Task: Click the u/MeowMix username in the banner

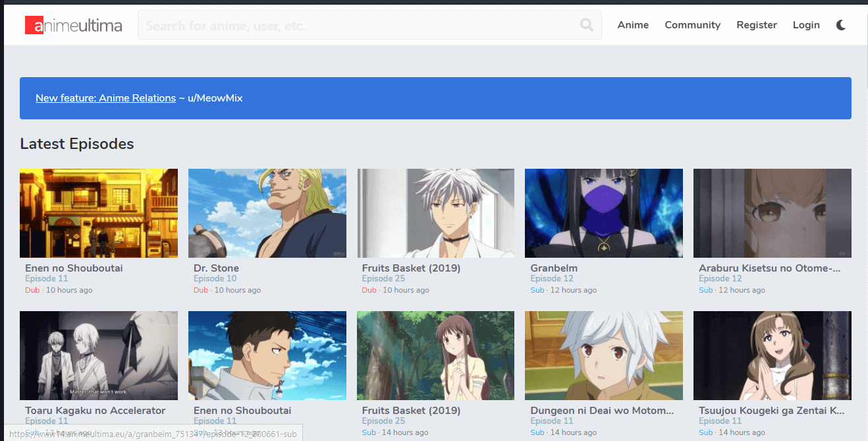Action: (215, 98)
